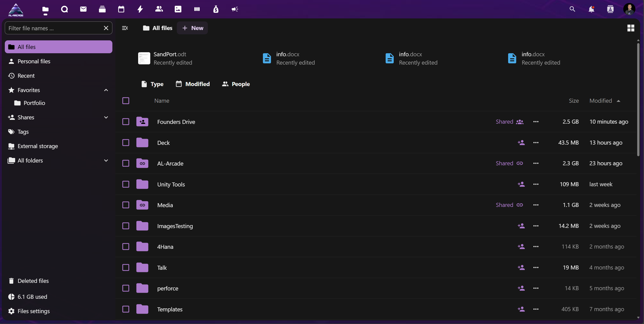Open the Calendar app icon
Viewport: 644px width, 324px height.
[x=121, y=9]
